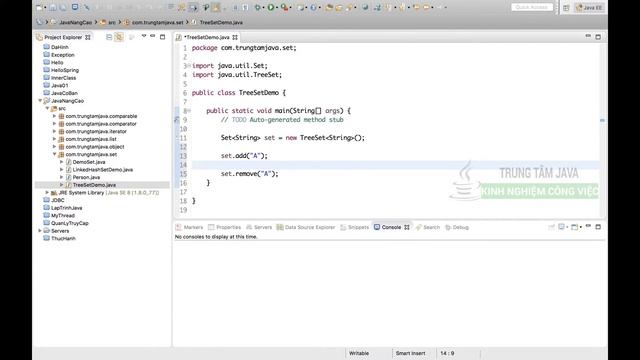
Task: Click the green Run toolbar icon
Action: [x=271, y=7]
